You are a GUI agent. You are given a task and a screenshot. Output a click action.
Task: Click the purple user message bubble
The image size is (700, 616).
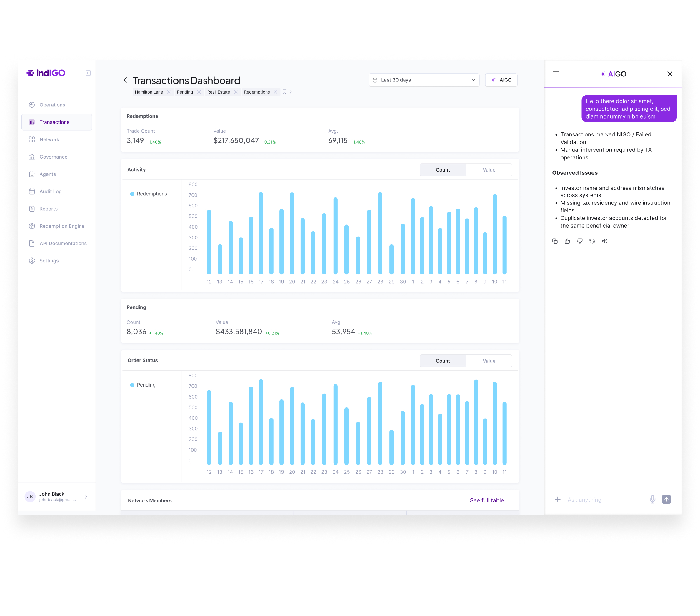pos(629,109)
